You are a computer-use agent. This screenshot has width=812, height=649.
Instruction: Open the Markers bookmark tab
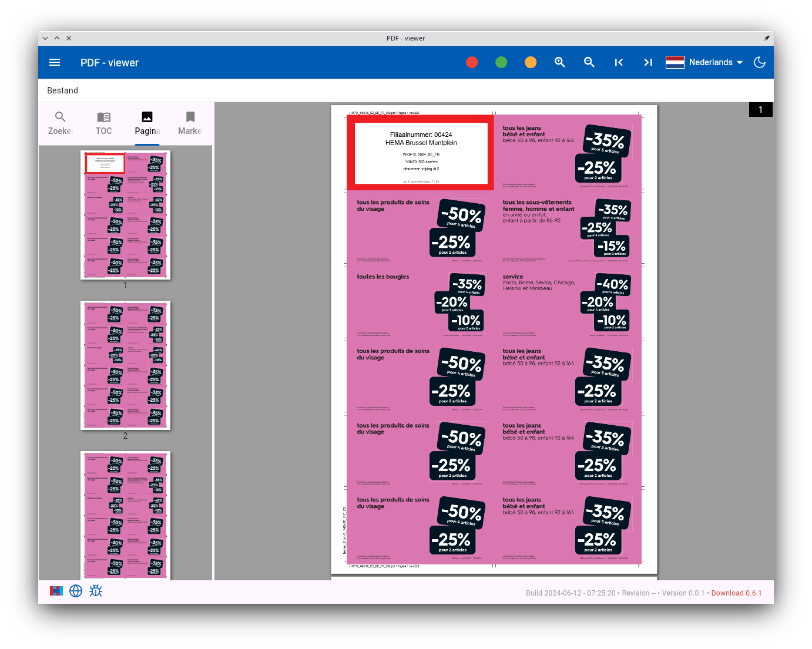coord(190,123)
